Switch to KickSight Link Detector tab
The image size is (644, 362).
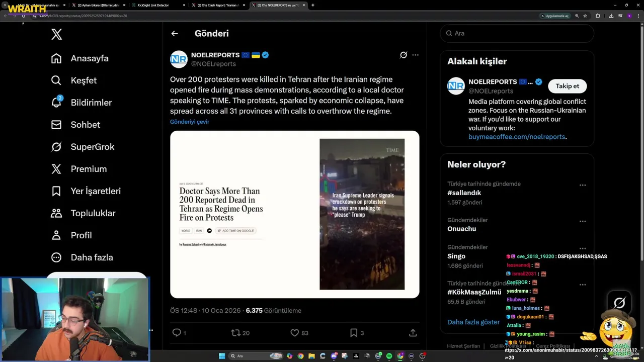coord(158,5)
